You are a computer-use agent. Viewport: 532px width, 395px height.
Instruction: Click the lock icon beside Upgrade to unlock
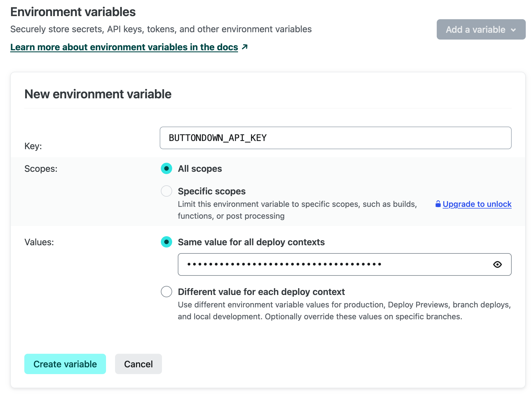[x=438, y=204]
